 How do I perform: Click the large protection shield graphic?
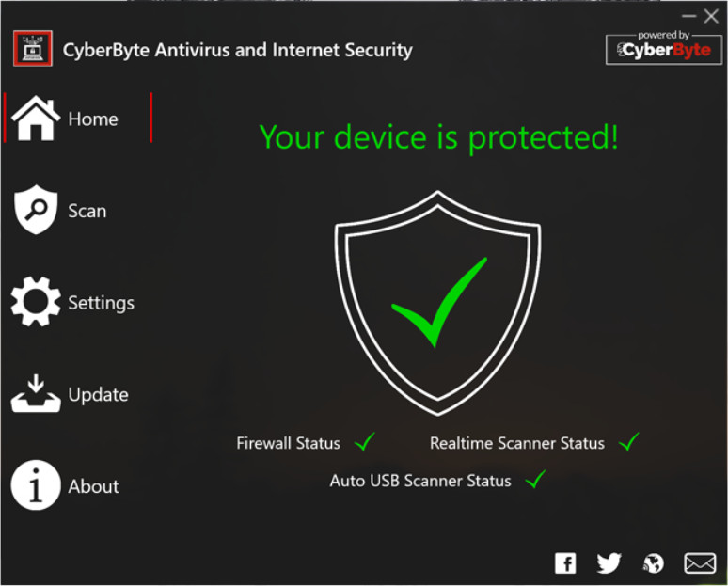coord(437,303)
